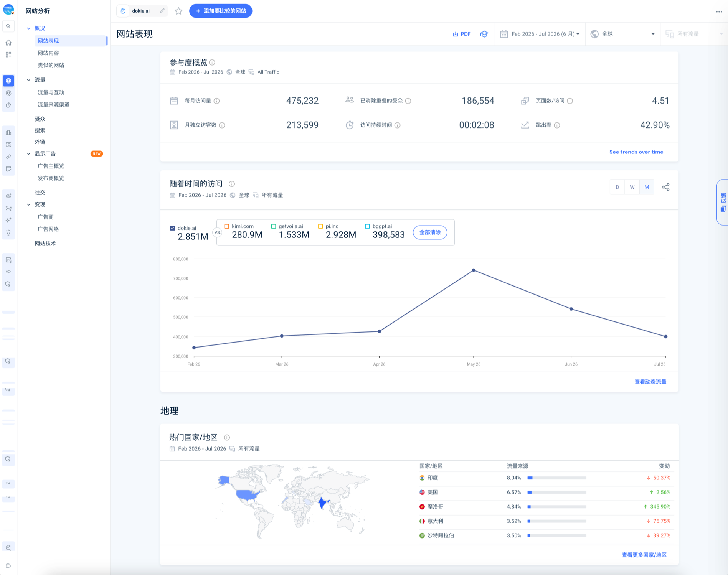Show info for 热门国家/地区 heading

pyautogui.click(x=227, y=438)
